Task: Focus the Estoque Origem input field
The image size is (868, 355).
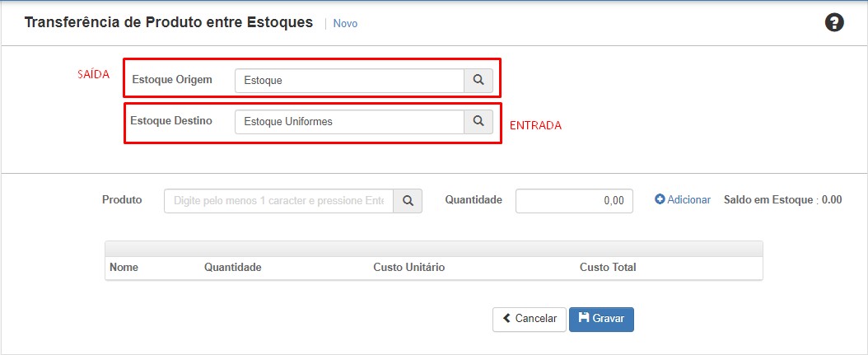Action: 349,80
